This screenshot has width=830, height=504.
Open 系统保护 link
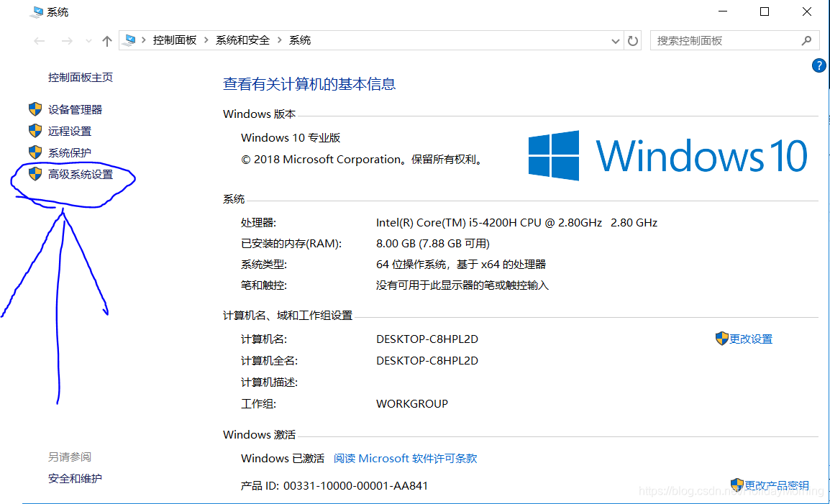pyautogui.click(x=70, y=153)
